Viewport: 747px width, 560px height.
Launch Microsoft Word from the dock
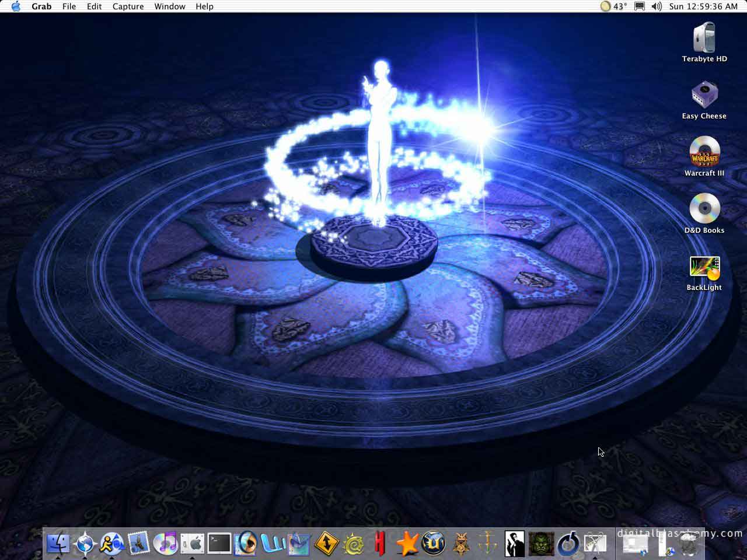[x=273, y=544]
